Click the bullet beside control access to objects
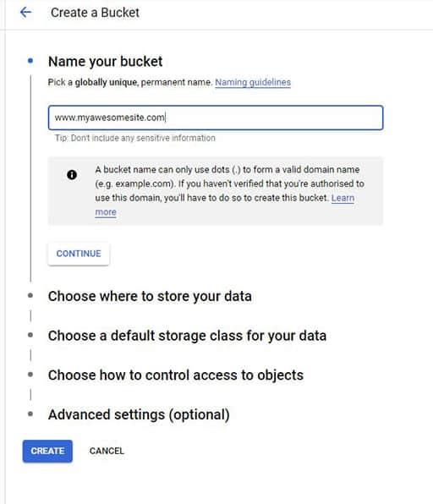Viewport: 433px width, 504px height. pos(30,374)
